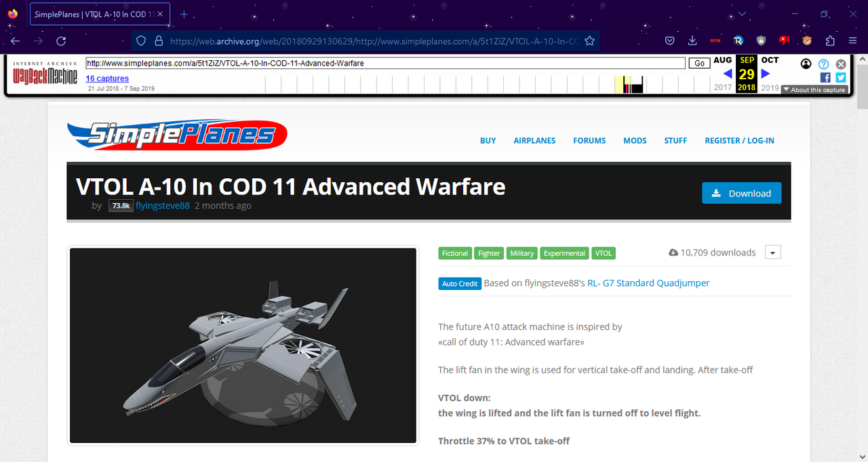Screen dimensions: 868x462
Task: Open the BUY menu item
Action: (x=488, y=141)
